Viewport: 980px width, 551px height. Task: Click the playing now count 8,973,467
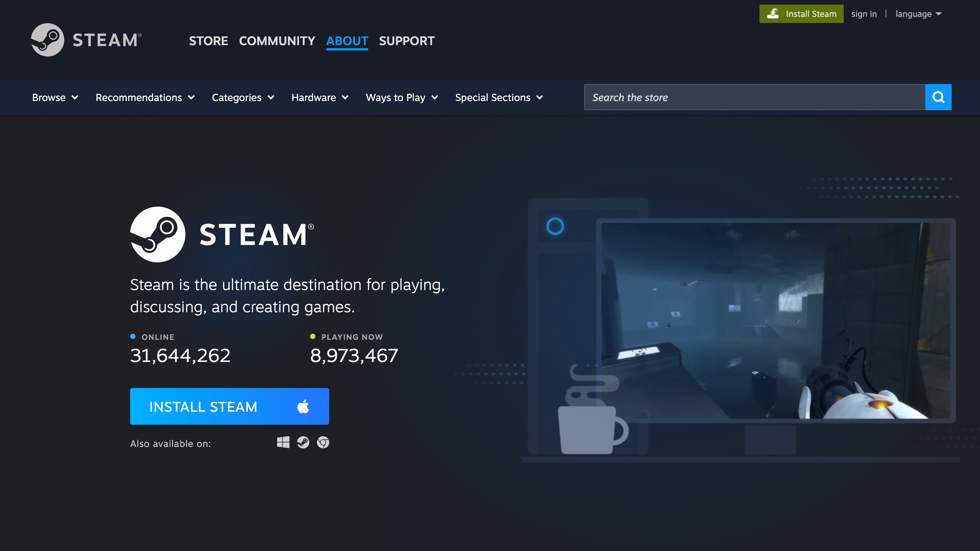click(354, 355)
